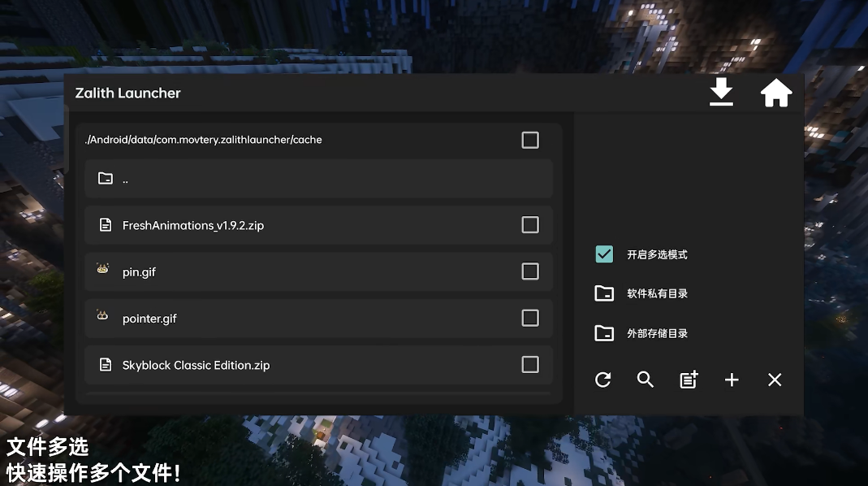Select the cache directory path checkbox

click(530, 139)
